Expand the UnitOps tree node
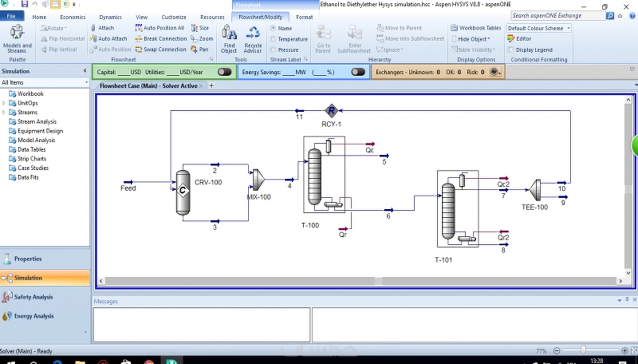This screenshot has width=638, height=364. pos(4,103)
